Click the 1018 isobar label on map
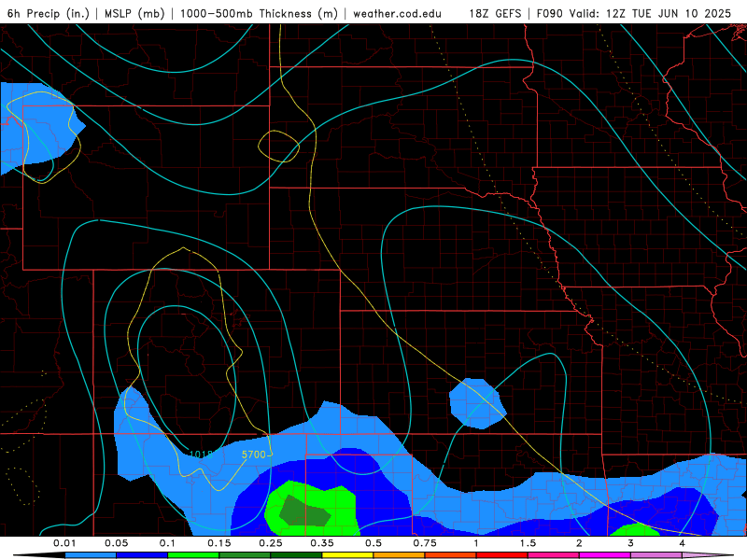The height and width of the screenshot is (560, 747). pyautogui.click(x=201, y=455)
